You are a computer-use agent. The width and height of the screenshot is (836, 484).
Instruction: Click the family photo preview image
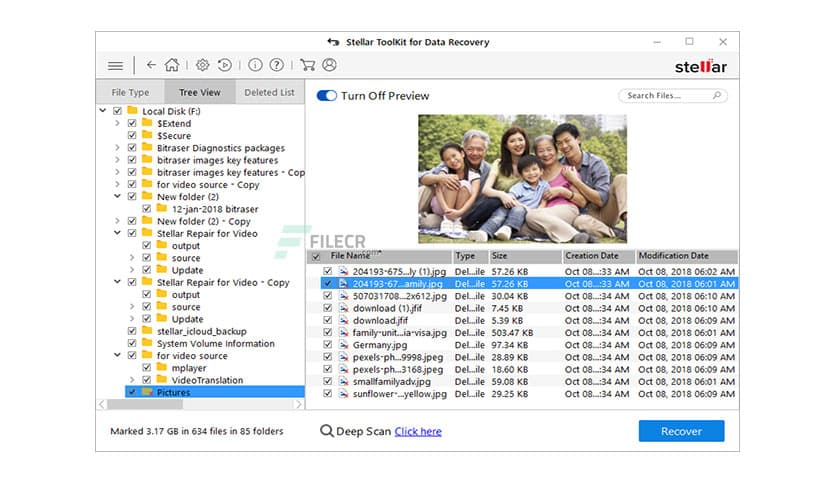click(522, 179)
